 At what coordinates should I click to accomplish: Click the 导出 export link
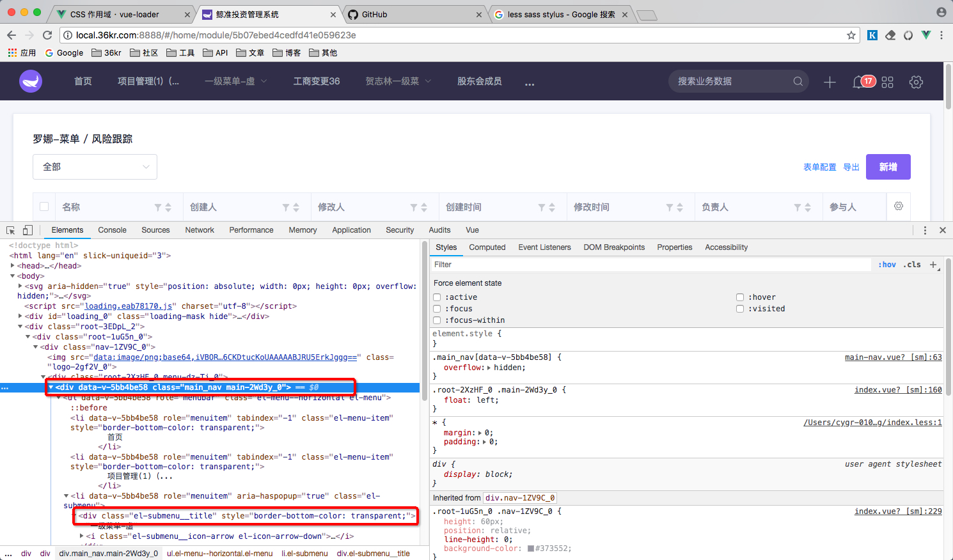pyautogui.click(x=851, y=167)
